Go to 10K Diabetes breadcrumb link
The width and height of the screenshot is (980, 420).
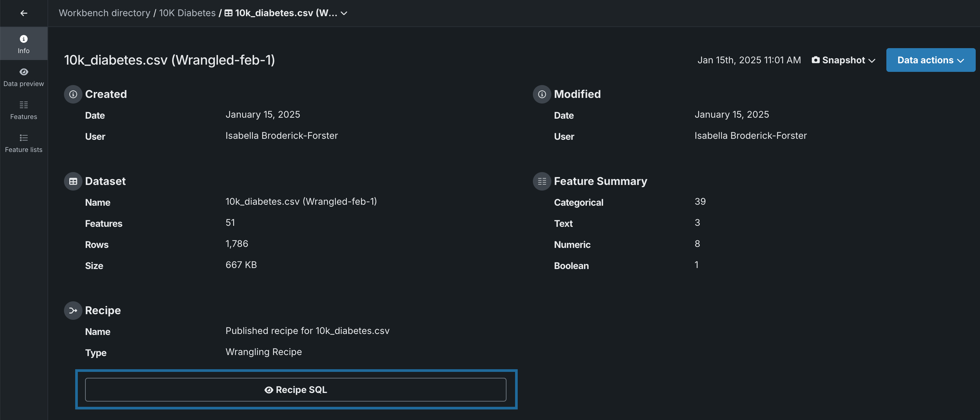(x=187, y=13)
